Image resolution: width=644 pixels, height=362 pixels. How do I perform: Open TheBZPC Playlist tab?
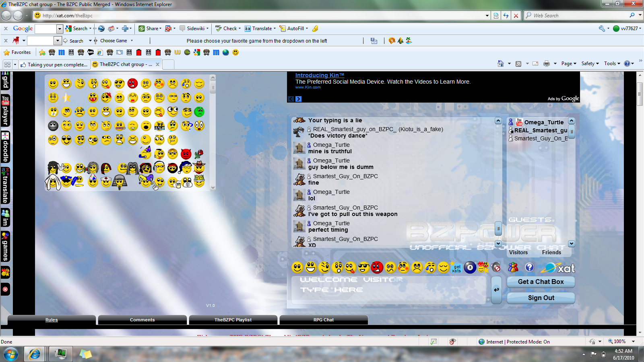(x=233, y=320)
